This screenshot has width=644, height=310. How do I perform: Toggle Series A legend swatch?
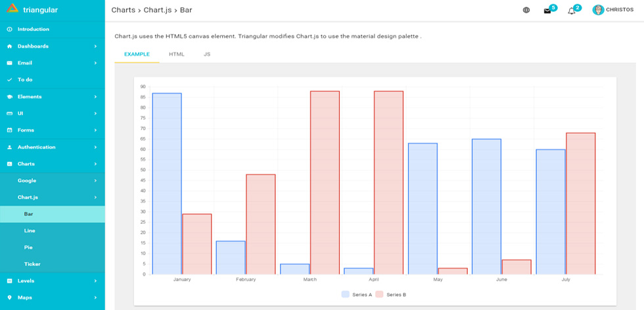click(346, 294)
